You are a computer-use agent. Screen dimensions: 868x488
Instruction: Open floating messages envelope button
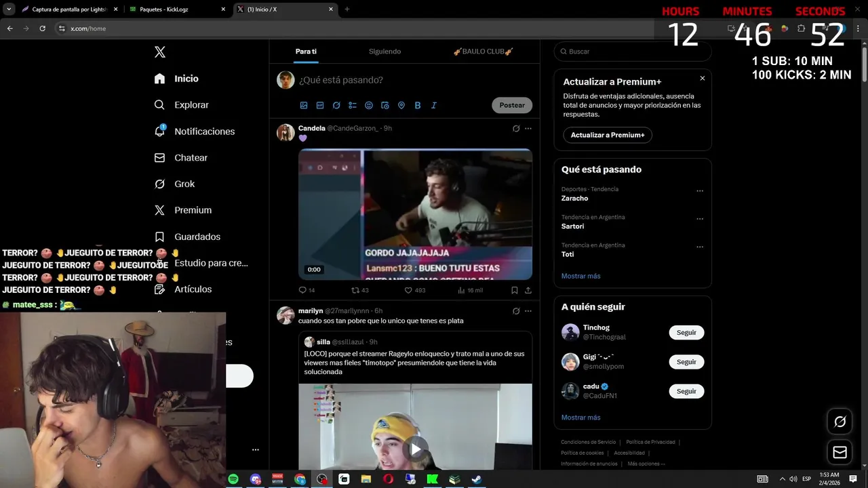click(x=840, y=452)
